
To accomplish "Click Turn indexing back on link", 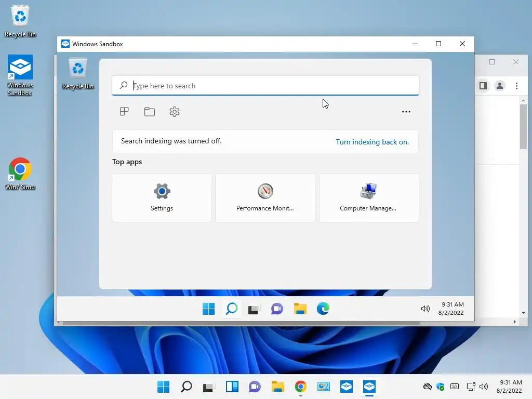I will tap(372, 142).
